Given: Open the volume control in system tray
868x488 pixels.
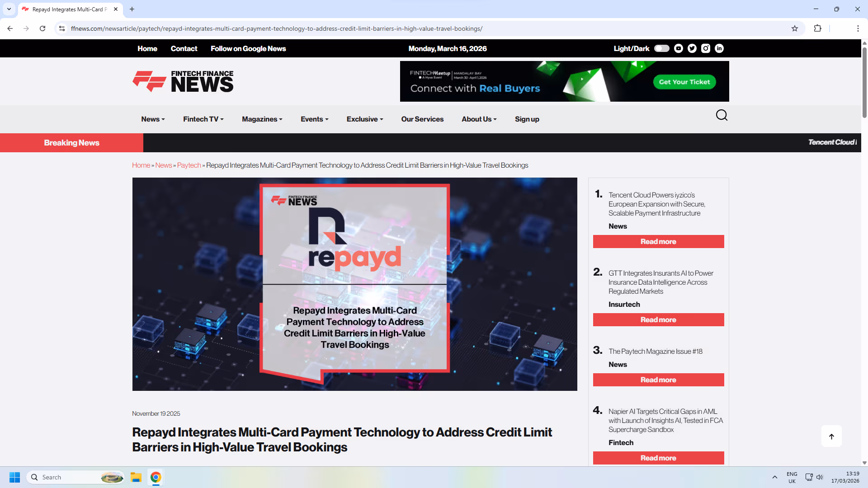Looking at the screenshot, I should (x=820, y=477).
